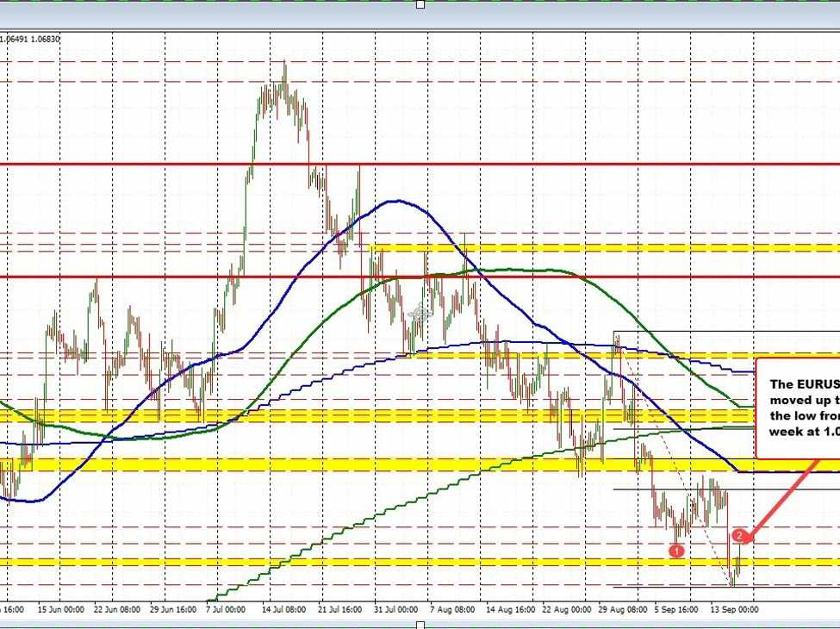Click the July price peak candlestick
840x629 pixels.
pyautogui.click(x=283, y=73)
